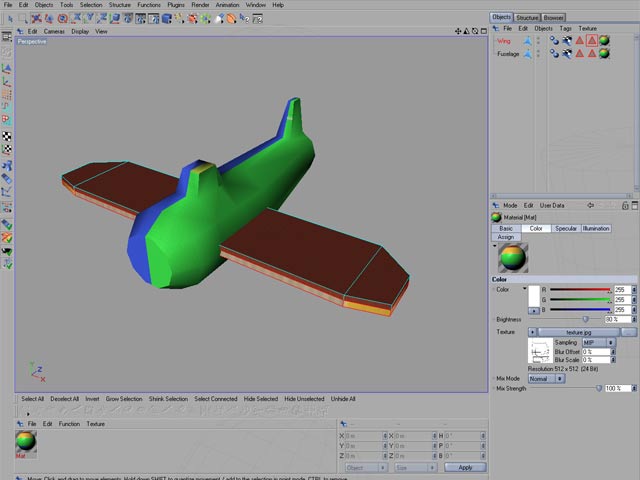Click the yellow spline draw icon
The width and height of the screenshot is (640, 480).
pyautogui.click(x=179, y=18)
